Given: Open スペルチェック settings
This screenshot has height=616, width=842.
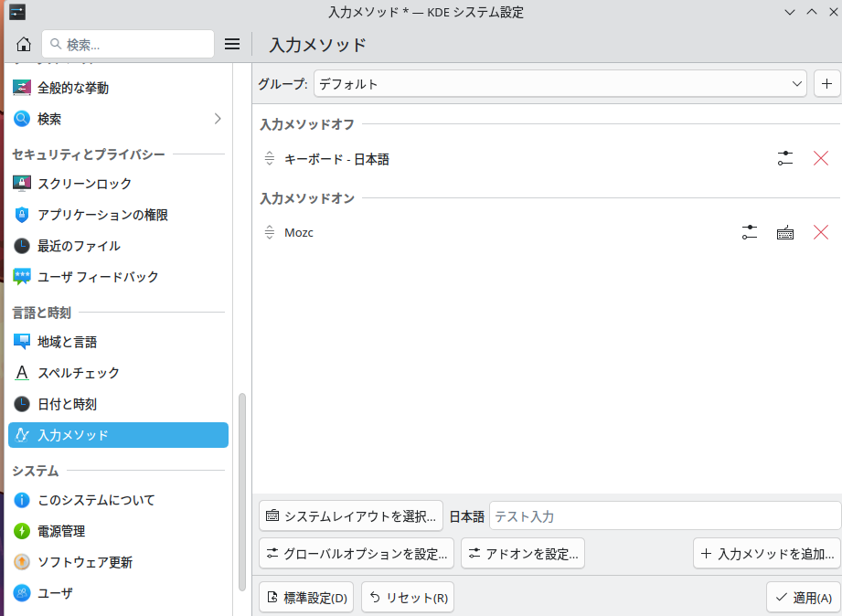Looking at the screenshot, I should click(x=118, y=373).
